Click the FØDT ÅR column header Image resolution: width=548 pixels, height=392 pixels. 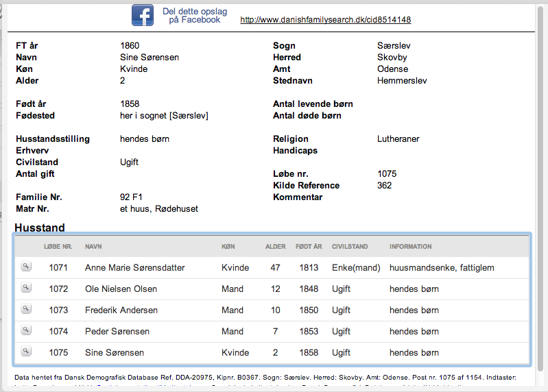[x=309, y=247]
